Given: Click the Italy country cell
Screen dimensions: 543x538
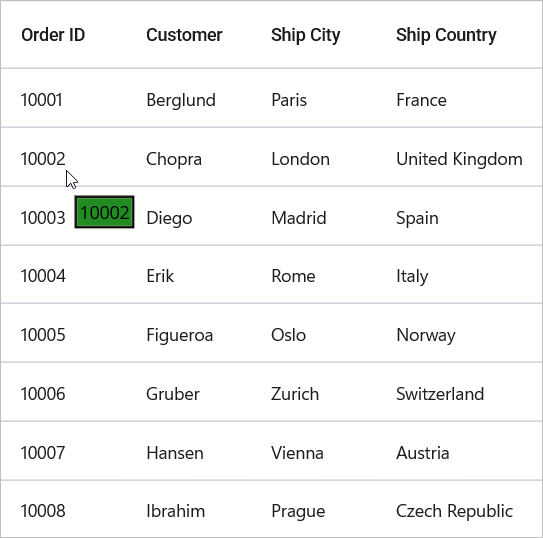Looking at the screenshot, I should 412,277.
